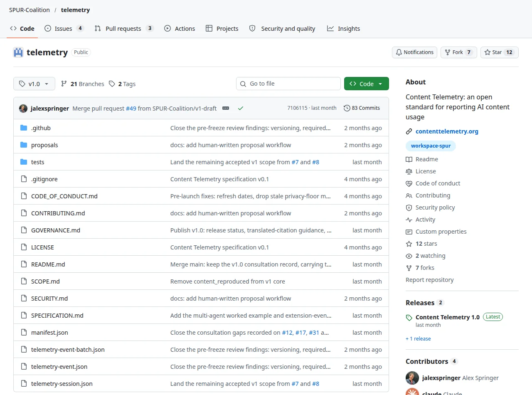This screenshot has width=532, height=395.
Task: Focus the Go to file search field
Action: coord(288,84)
